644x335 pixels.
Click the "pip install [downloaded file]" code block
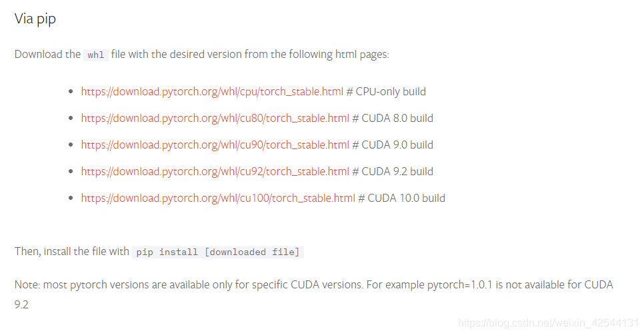pyautogui.click(x=218, y=252)
